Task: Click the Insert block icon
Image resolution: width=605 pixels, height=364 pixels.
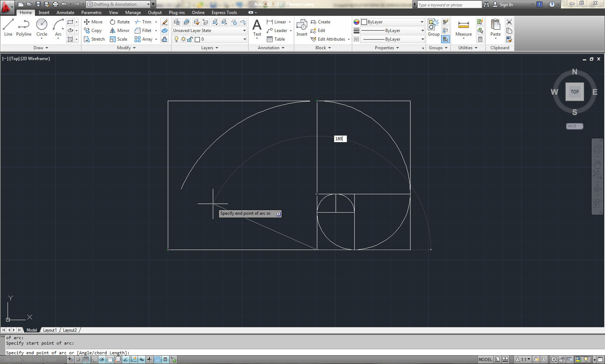Action: 302,28
